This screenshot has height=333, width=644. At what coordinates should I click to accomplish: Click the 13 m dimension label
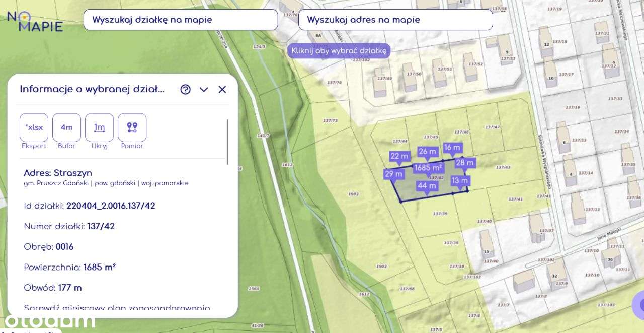(x=460, y=180)
